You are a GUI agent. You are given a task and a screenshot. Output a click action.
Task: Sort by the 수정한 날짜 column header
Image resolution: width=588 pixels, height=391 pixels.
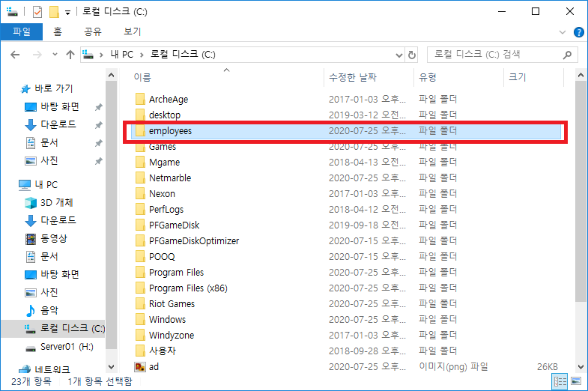(x=353, y=77)
